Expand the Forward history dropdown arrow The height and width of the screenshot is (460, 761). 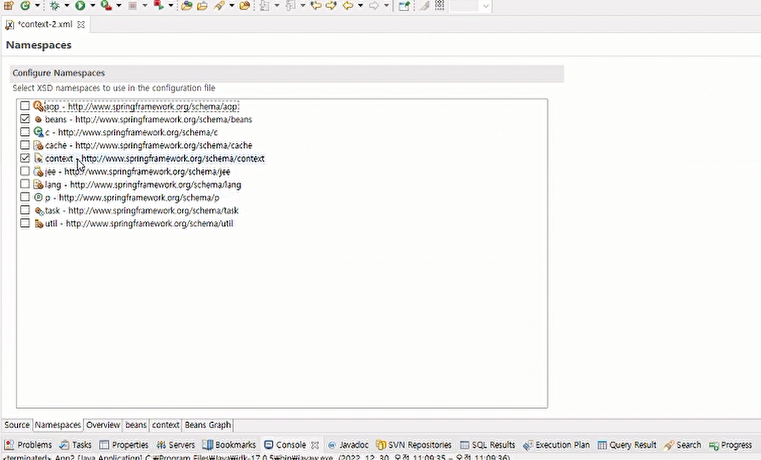coord(386,6)
